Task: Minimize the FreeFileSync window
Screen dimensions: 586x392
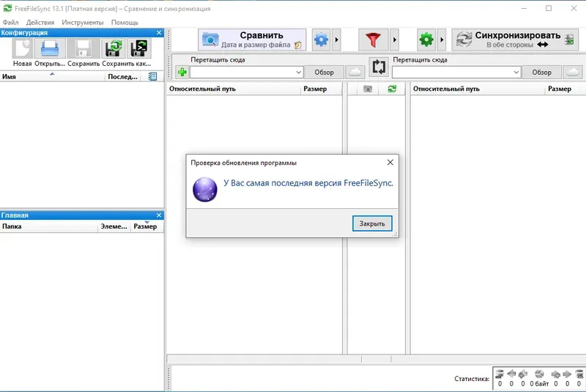Action: pos(524,8)
